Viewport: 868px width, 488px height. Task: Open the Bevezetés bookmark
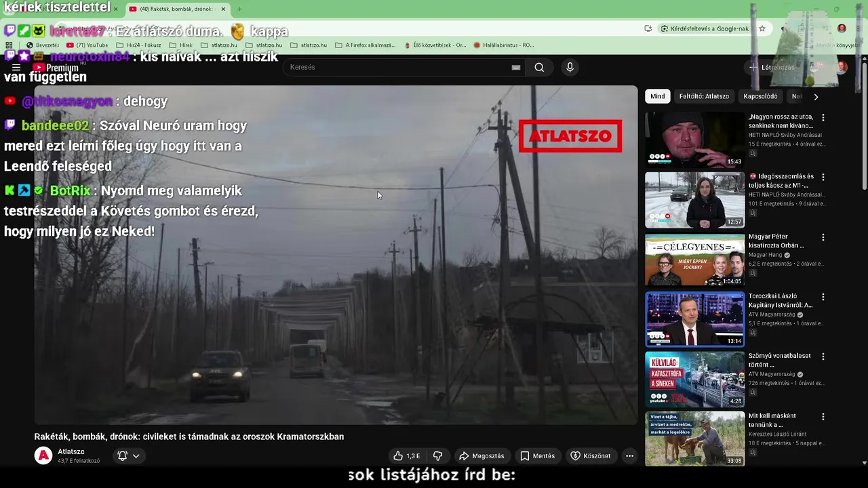pos(43,45)
